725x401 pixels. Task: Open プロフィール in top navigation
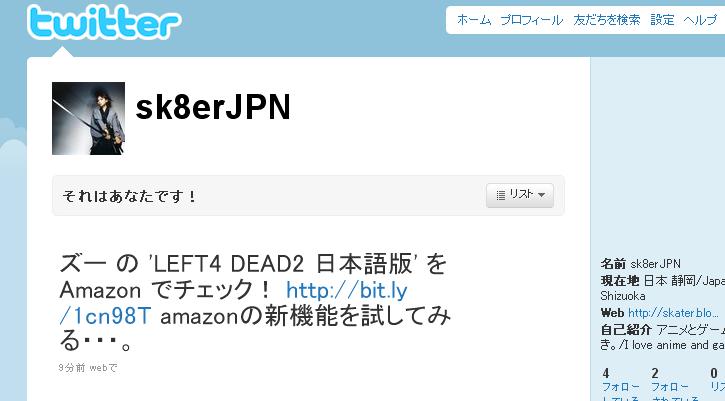(532, 20)
